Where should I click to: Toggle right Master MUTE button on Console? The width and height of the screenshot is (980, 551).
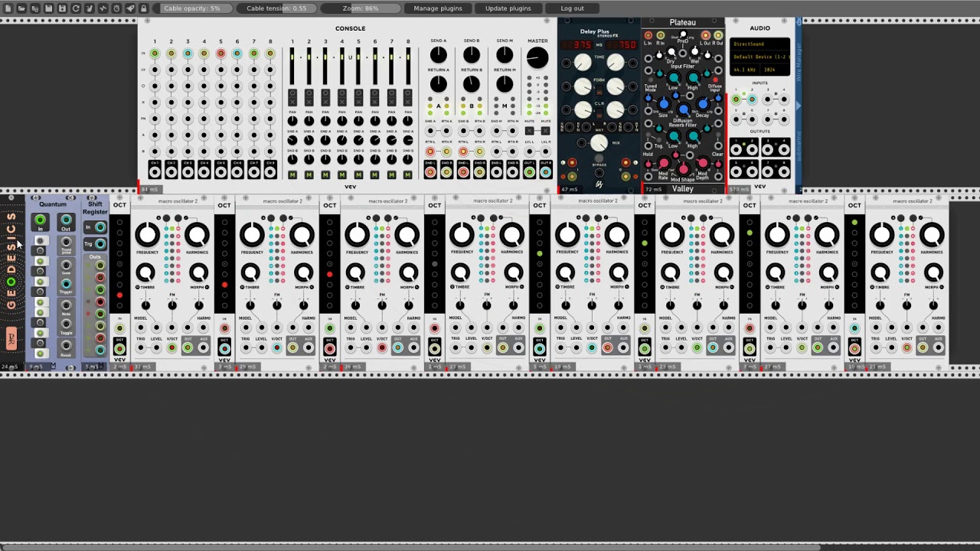pyautogui.click(x=546, y=131)
